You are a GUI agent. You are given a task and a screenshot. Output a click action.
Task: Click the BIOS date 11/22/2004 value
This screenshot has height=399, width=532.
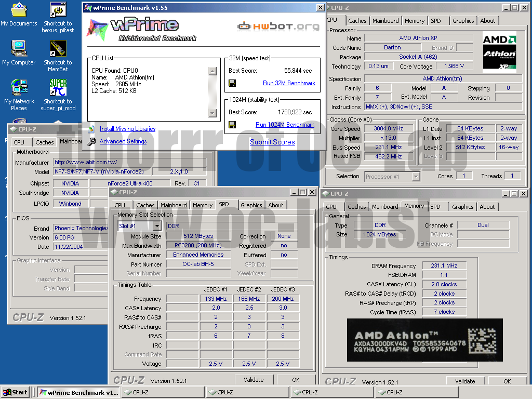[80, 247]
